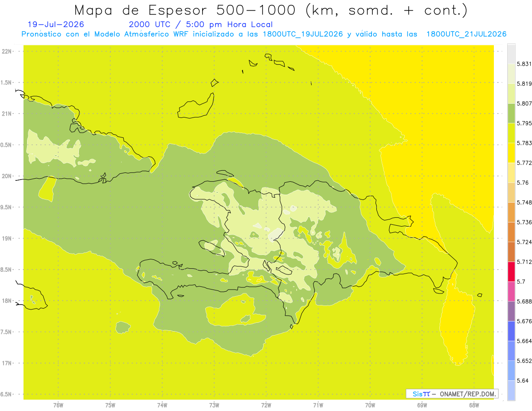Click the longitude label '73W'
This screenshot has height=411, width=532.
214,405
